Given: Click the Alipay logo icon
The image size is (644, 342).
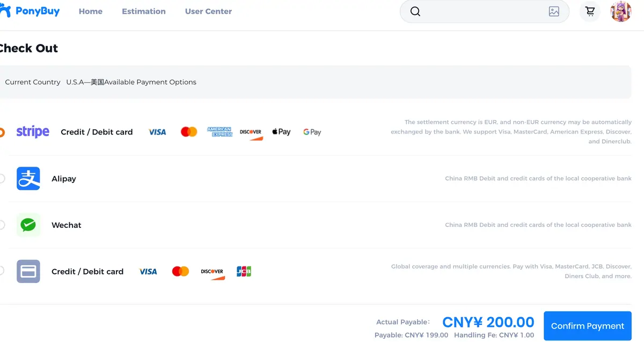Looking at the screenshot, I should coord(28,179).
